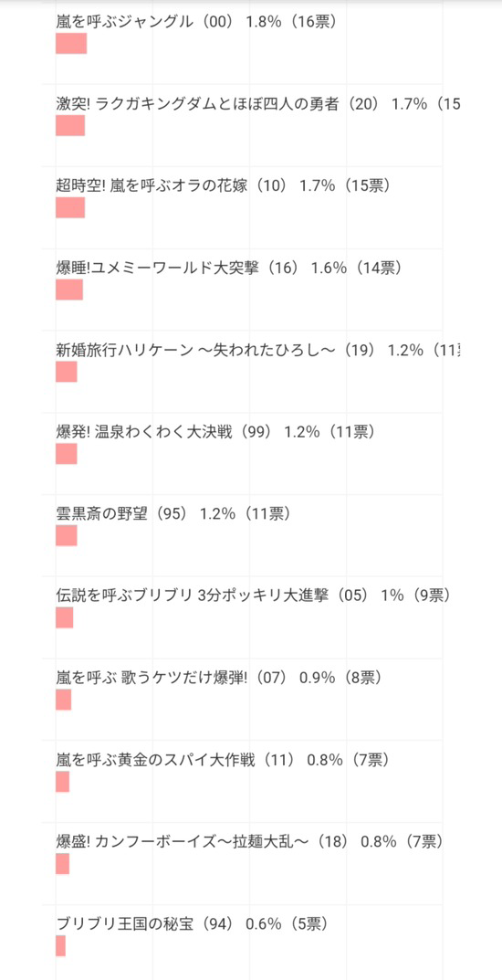Image resolution: width=502 pixels, height=980 pixels.
Task: Click the pink bar for 温泉わくわく大決戦
Action: point(67,453)
